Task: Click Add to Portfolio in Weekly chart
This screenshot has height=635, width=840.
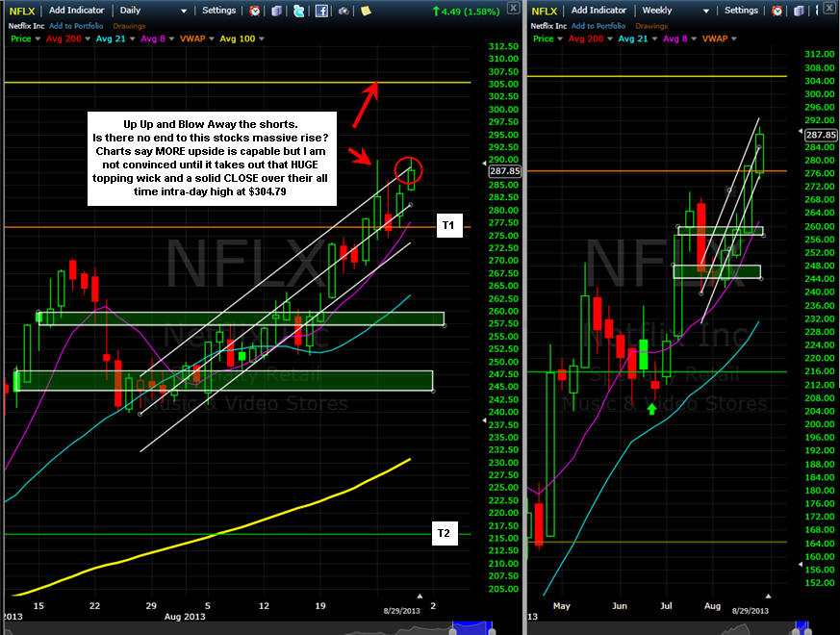Action: coord(598,26)
